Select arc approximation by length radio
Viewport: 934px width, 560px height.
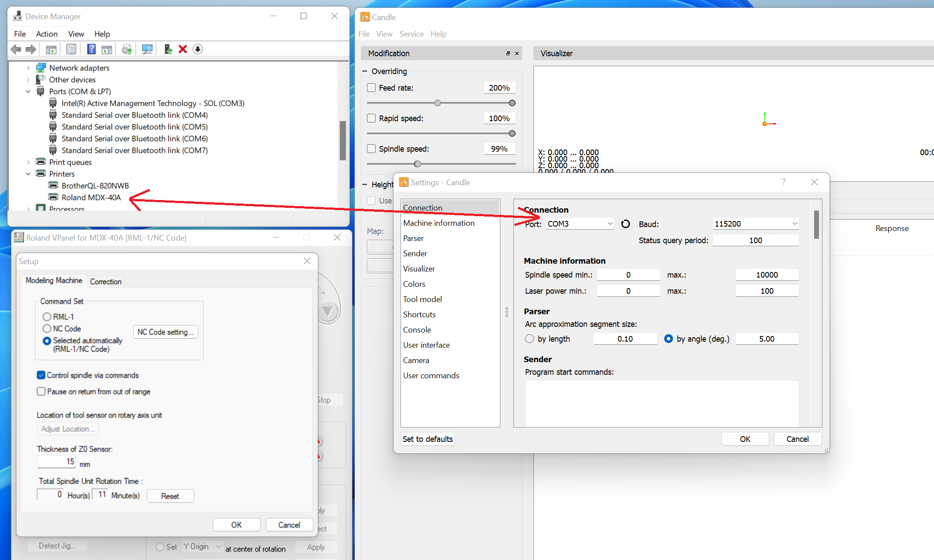(x=530, y=339)
